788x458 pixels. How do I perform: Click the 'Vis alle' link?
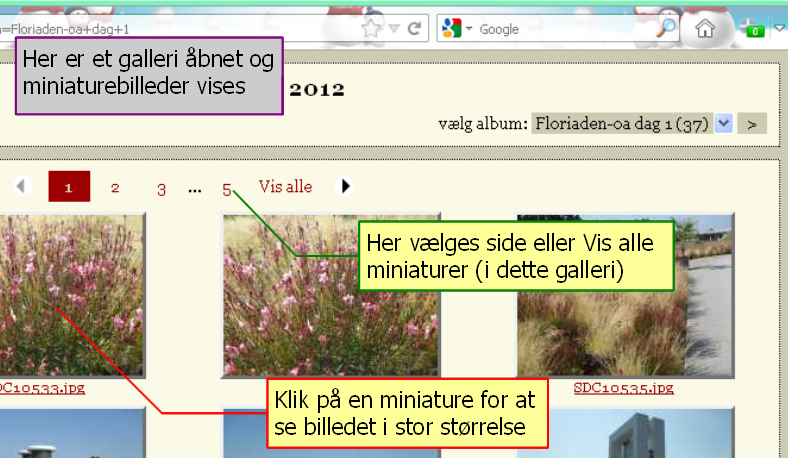pyautogui.click(x=285, y=186)
